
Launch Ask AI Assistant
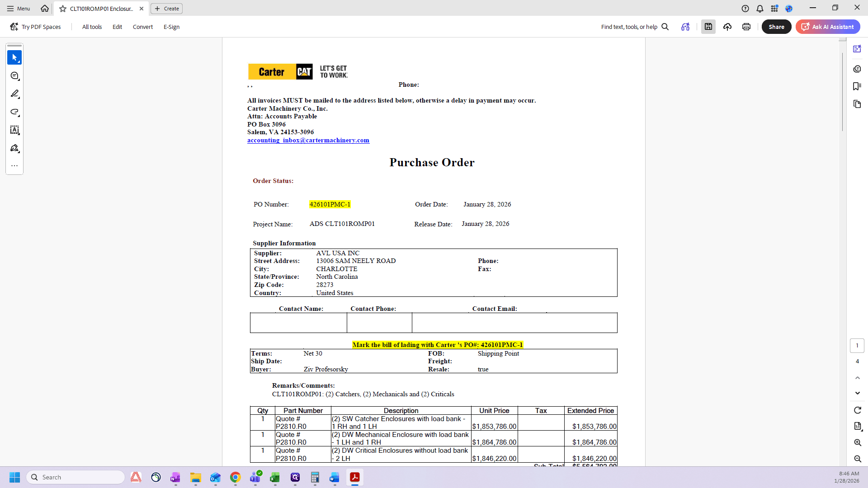click(x=828, y=27)
